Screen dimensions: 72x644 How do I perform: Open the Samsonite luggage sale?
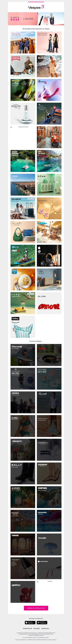(23, 208)
